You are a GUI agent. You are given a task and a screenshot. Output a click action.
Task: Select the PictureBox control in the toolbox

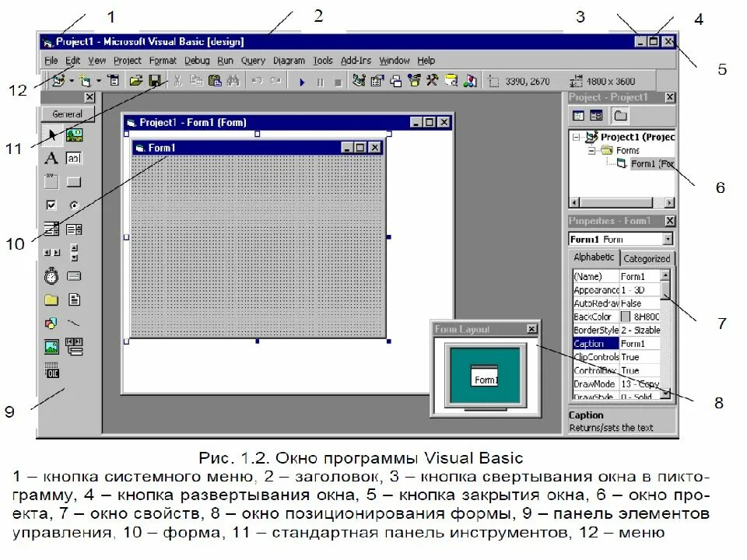pos(75,135)
